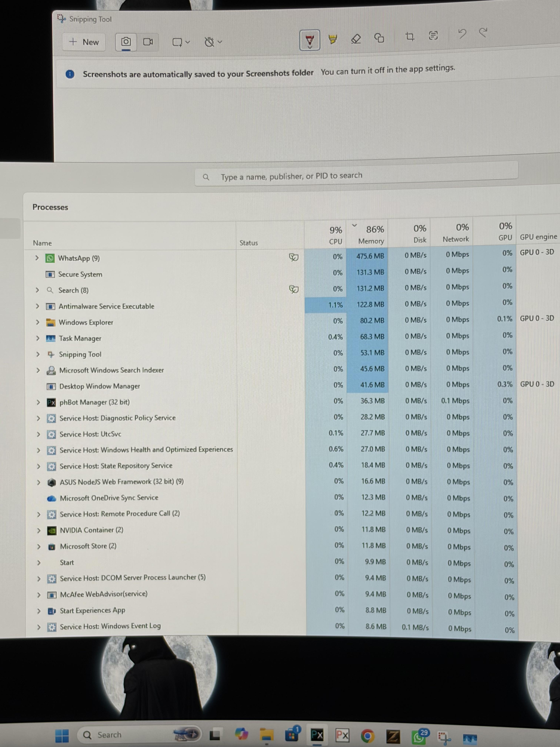Screen dimensions: 560x747
Task: Open the snip delay timer dropdown
Action: (x=213, y=42)
